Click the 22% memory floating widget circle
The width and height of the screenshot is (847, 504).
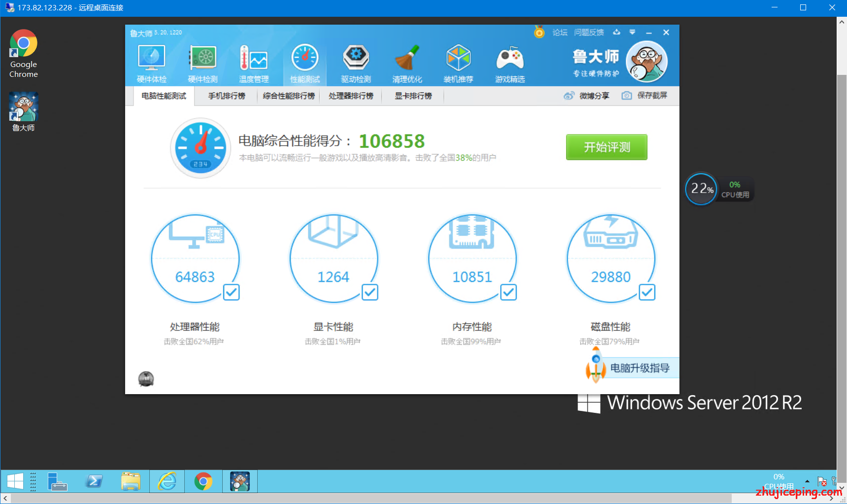click(701, 189)
